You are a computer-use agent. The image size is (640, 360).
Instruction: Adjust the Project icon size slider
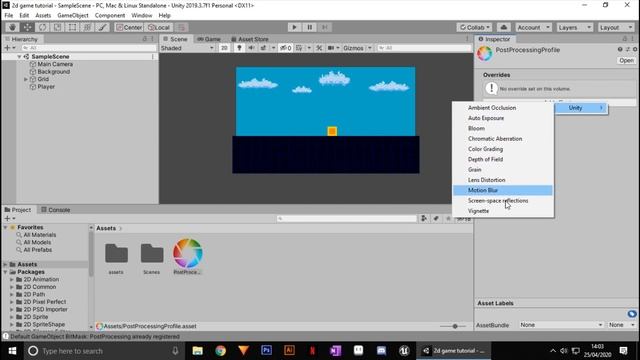click(x=455, y=326)
